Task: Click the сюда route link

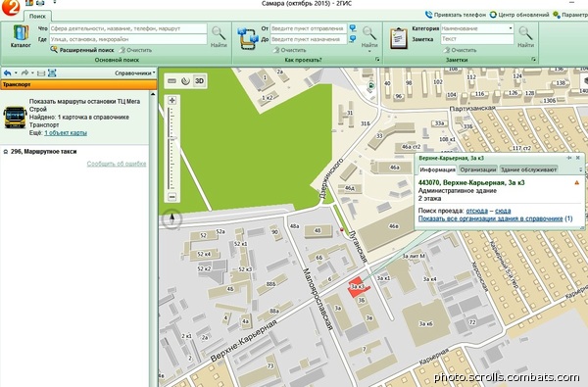Action: [503, 211]
